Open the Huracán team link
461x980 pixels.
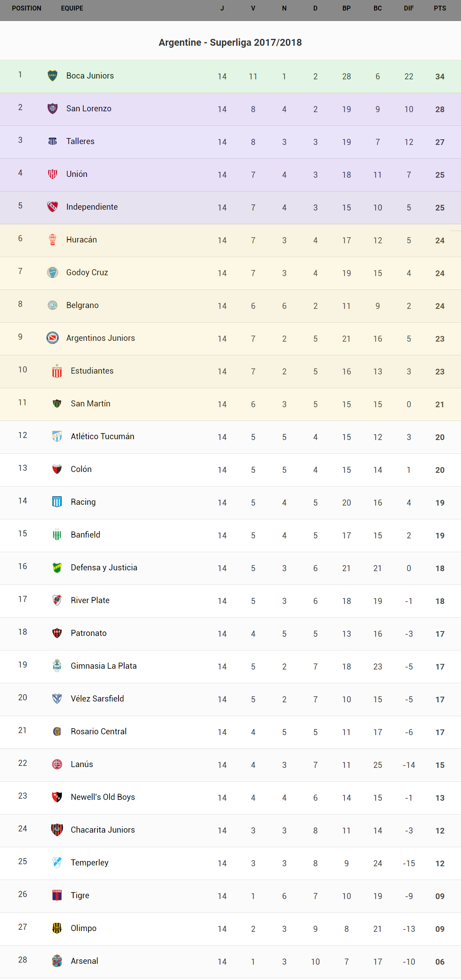pos(82,240)
